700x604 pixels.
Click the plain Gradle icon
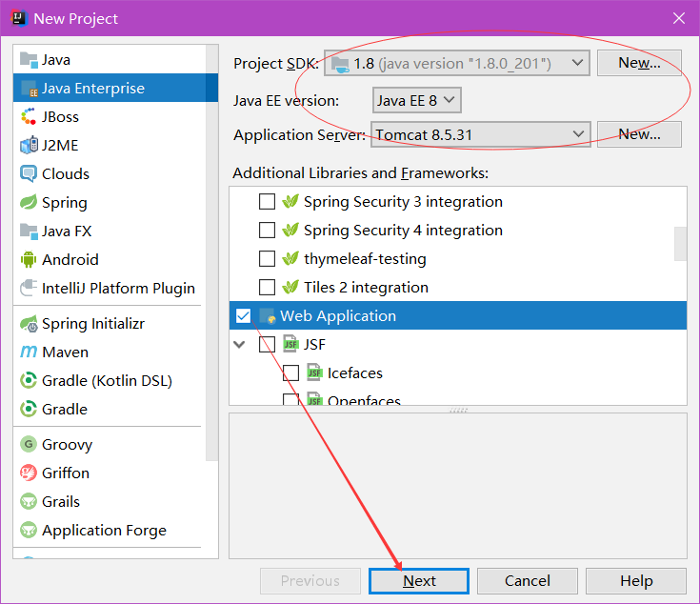[x=29, y=409]
